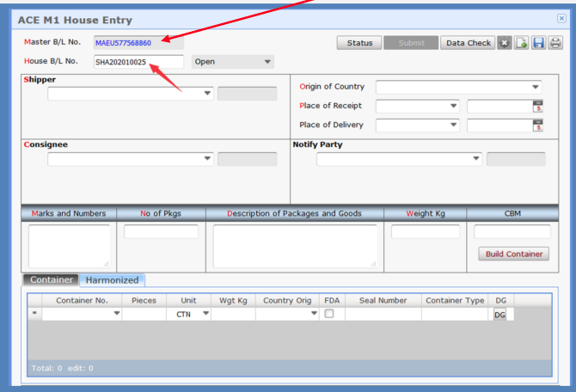Screen dimensions: 576x392
Task: Open calendar for Place of Delivery date
Action: click(x=538, y=125)
